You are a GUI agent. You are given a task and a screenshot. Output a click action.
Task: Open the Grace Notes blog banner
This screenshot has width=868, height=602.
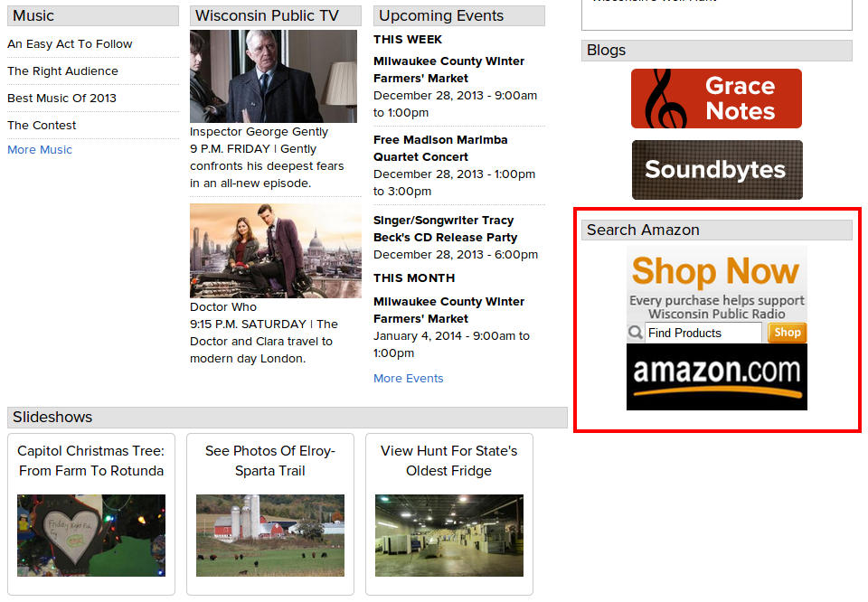(x=716, y=99)
